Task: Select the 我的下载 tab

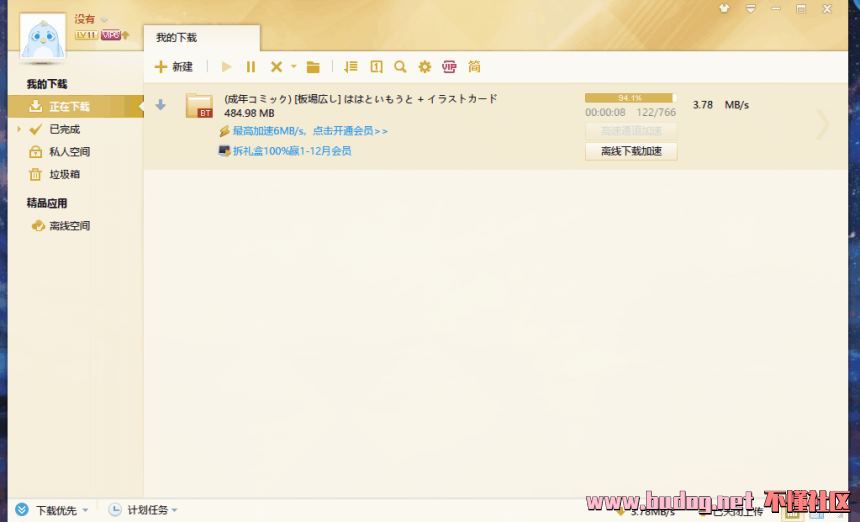Action: [176, 38]
